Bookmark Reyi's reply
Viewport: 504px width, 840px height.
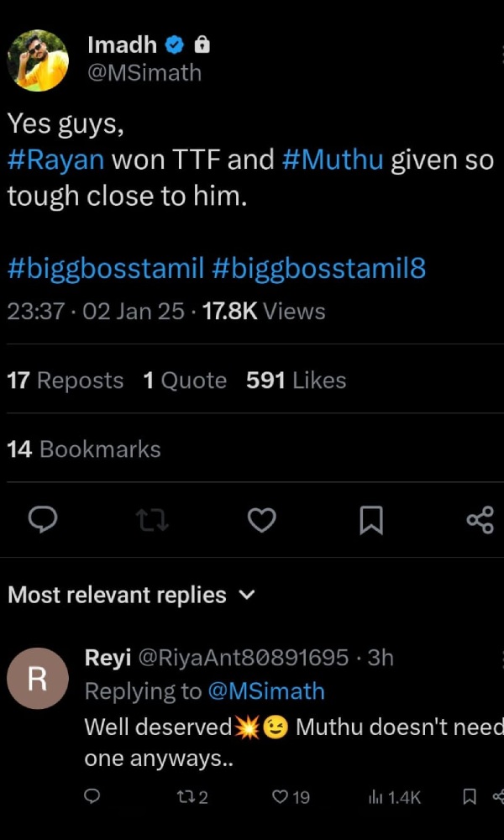[x=470, y=796]
